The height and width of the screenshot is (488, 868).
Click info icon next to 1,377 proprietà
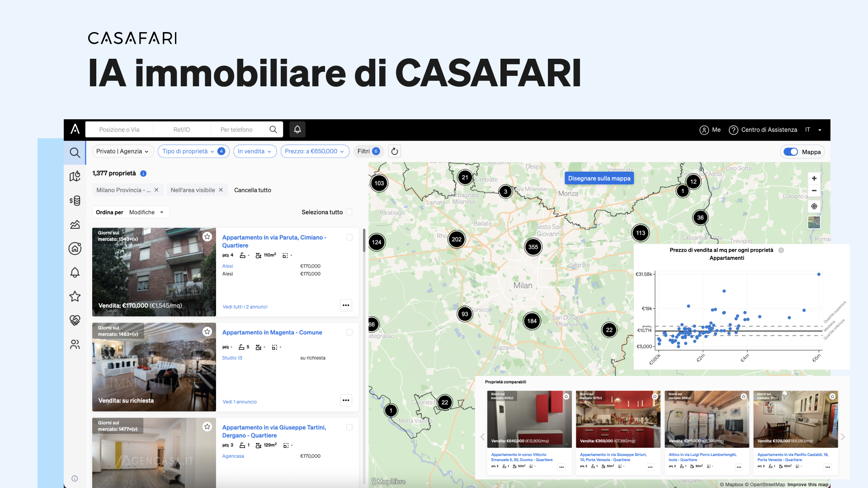tap(143, 174)
